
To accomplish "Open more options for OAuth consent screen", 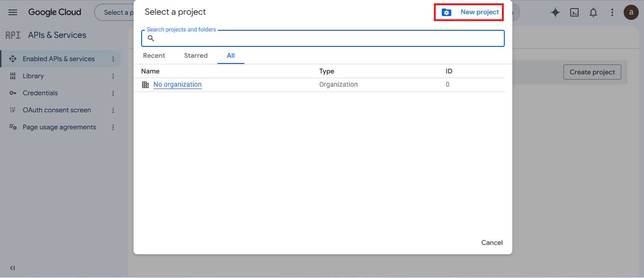I will click(113, 110).
